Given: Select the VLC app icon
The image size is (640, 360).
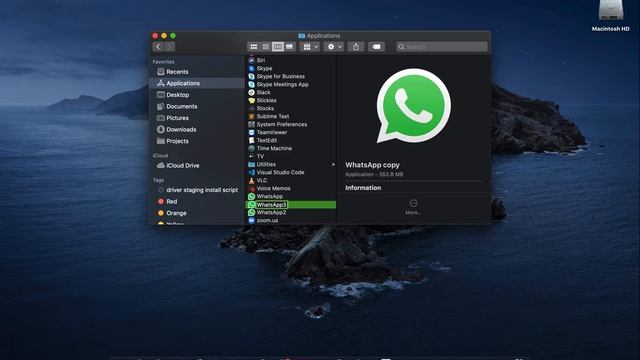Looking at the screenshot, I should pos(251,180).
